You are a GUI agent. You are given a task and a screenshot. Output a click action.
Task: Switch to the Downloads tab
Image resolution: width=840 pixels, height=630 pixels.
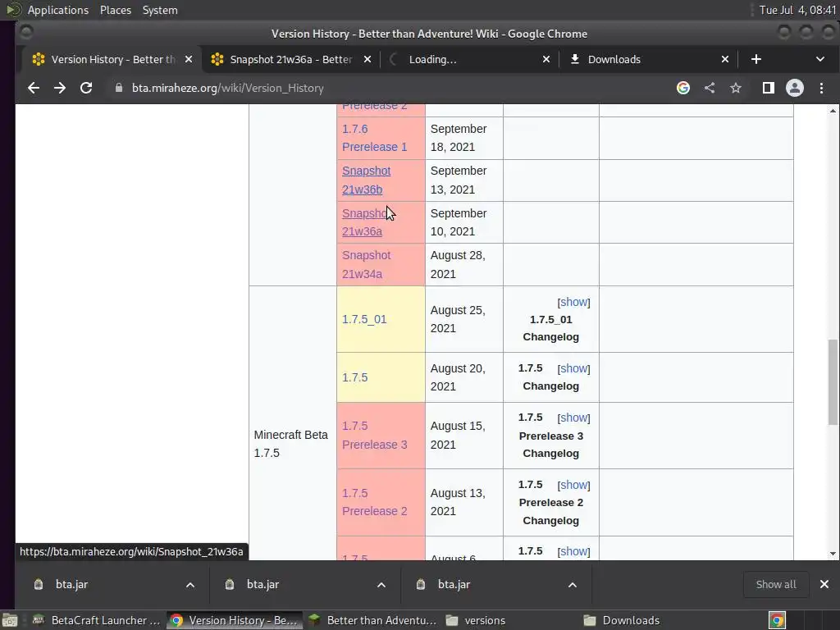[x=648, y=59]
